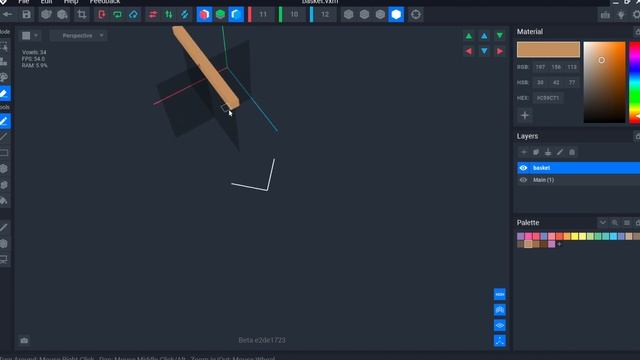Click the red flip-axis icon

point(102,15)
